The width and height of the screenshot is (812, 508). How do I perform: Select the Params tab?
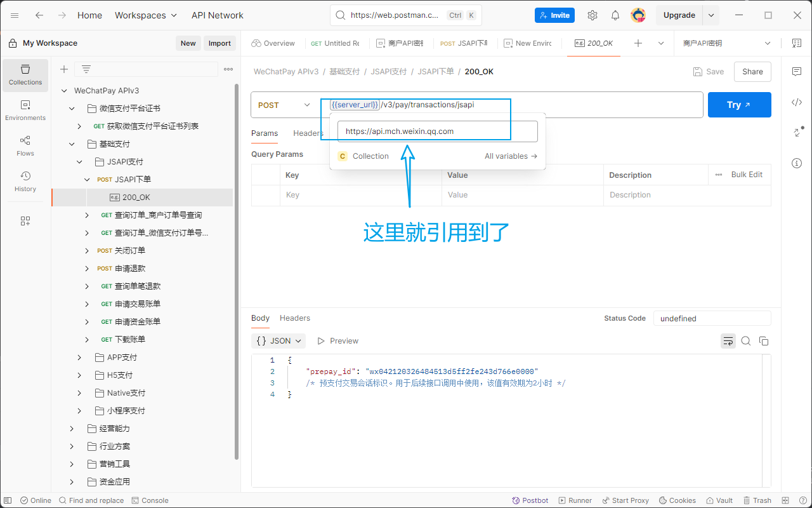[x=265, y=133]
